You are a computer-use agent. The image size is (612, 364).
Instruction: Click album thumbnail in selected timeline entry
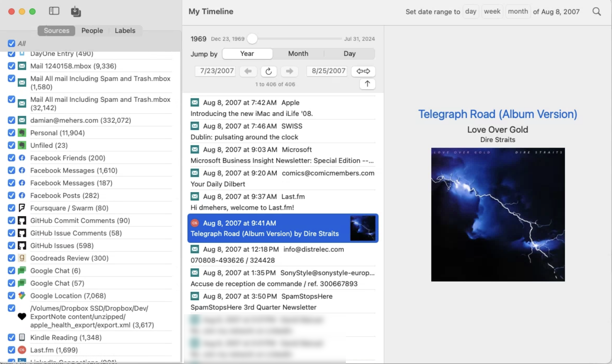[363, 228]
